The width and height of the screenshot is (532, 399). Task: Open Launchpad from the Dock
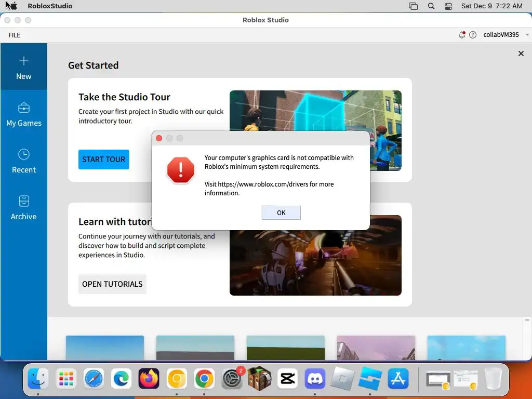click(x=66, y=378)
